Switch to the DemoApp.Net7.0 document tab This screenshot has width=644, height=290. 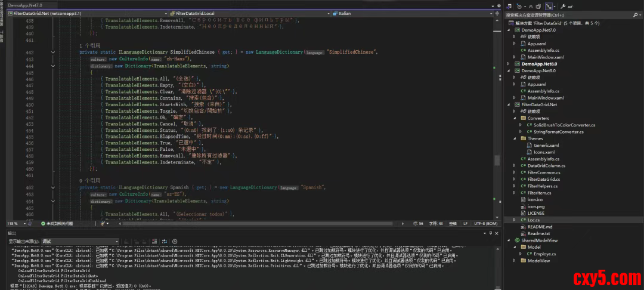25,4
